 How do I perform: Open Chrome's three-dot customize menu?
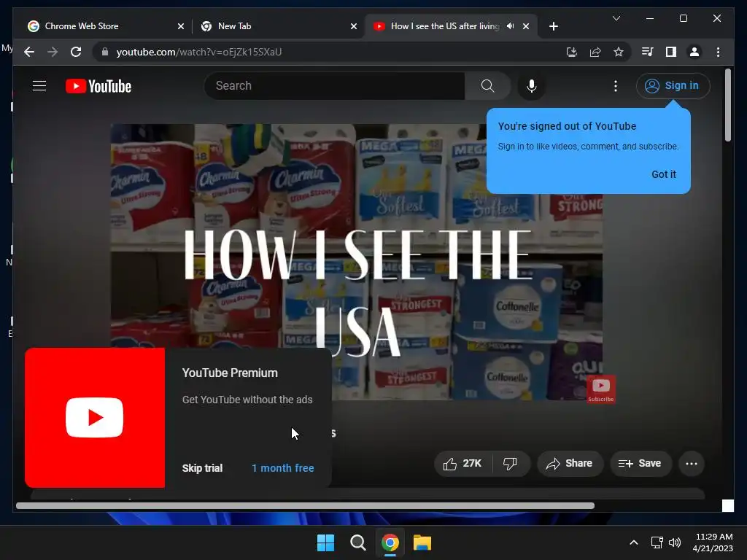point(718,52)
